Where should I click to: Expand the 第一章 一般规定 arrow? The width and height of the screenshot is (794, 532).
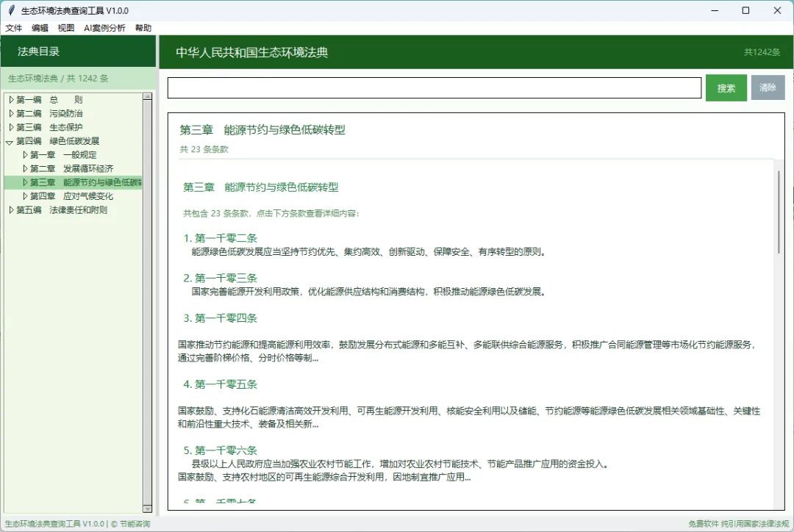(25, 155)
